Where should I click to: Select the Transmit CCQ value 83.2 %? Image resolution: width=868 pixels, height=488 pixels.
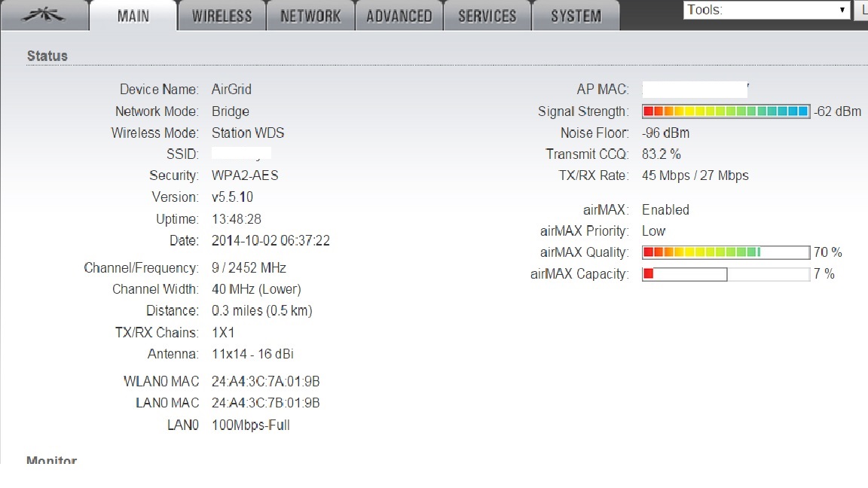click(x=662, y=154)
